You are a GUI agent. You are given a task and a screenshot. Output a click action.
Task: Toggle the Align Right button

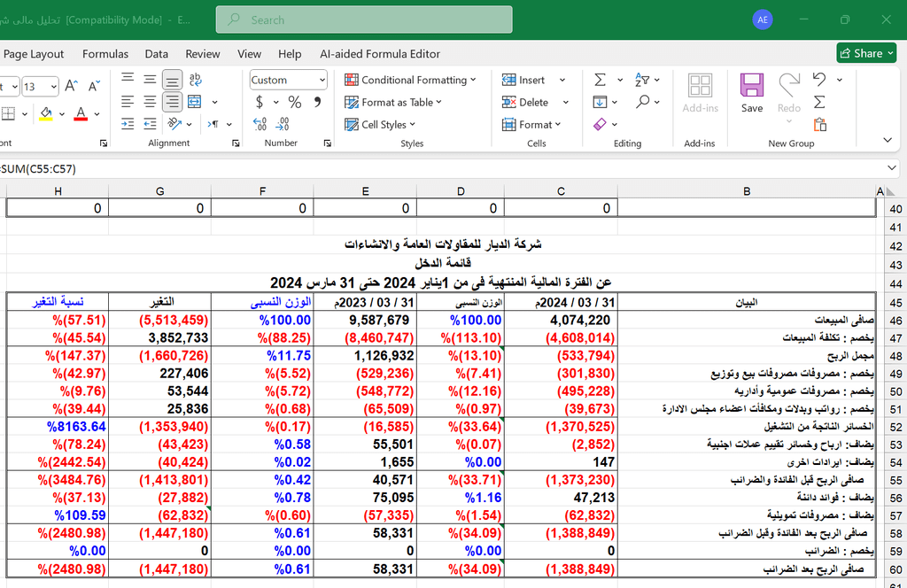[172, 102]
